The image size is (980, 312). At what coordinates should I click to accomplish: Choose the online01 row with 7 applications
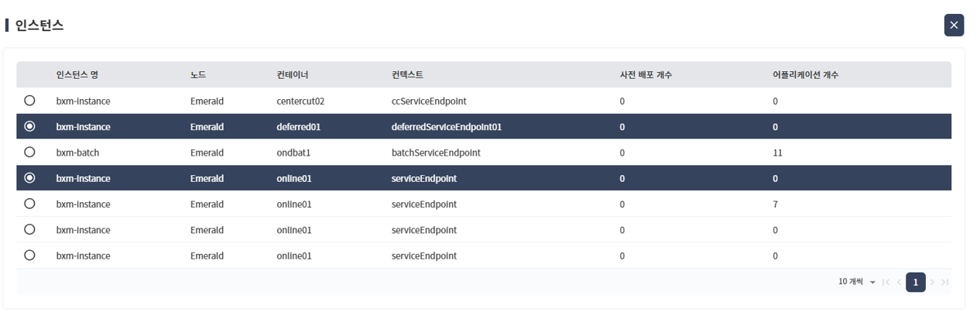29,204
